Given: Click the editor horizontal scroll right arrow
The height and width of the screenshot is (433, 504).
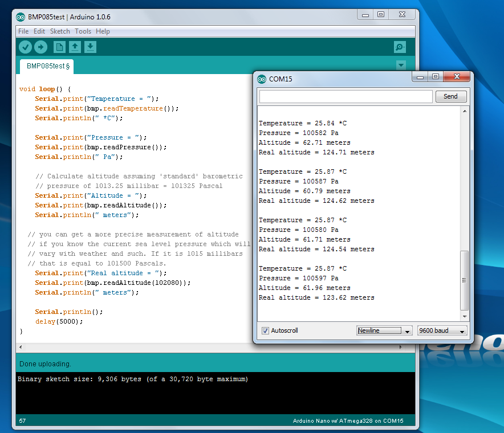Looking at the screenshot, I should pyautogui.click(x=400, y=347).
